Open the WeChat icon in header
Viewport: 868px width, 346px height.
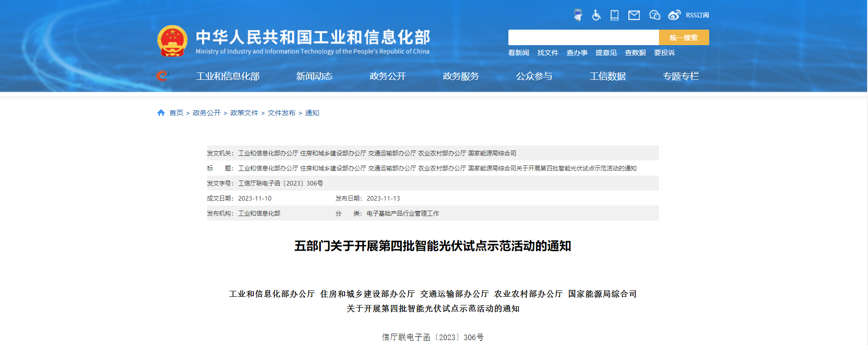click(654, 15)
